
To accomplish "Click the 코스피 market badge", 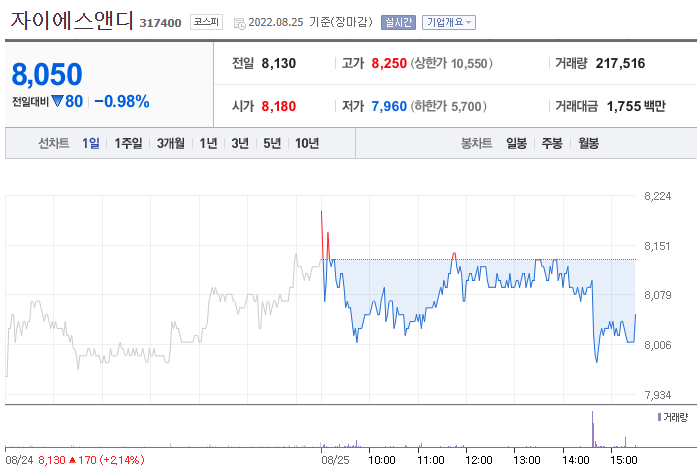I will (x=206, y=22).
